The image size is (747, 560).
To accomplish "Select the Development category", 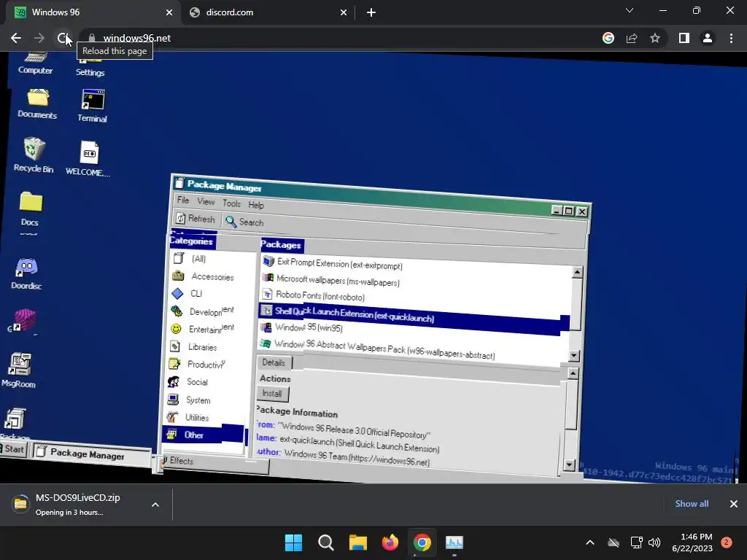I will pos(211,311).
